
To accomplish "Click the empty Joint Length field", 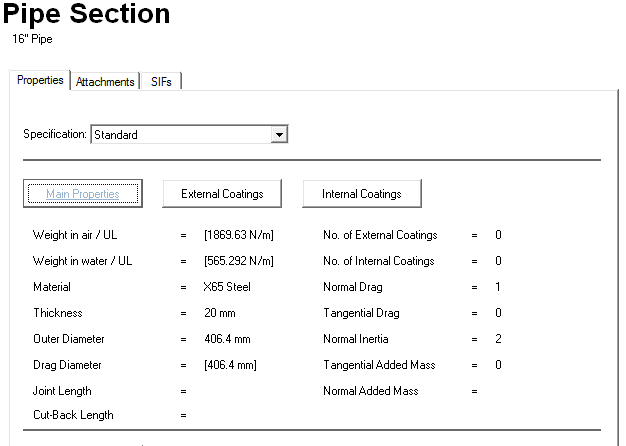I will pos(230,391).
